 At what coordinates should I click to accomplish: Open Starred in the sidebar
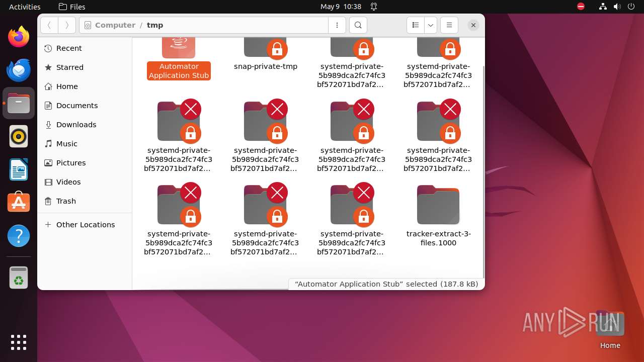[85, 67]
